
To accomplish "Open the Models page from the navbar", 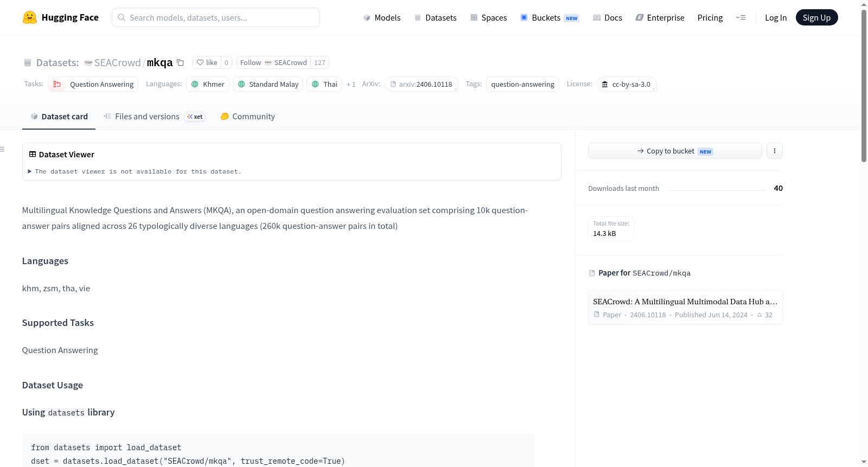I will click(x=382, y=17).
